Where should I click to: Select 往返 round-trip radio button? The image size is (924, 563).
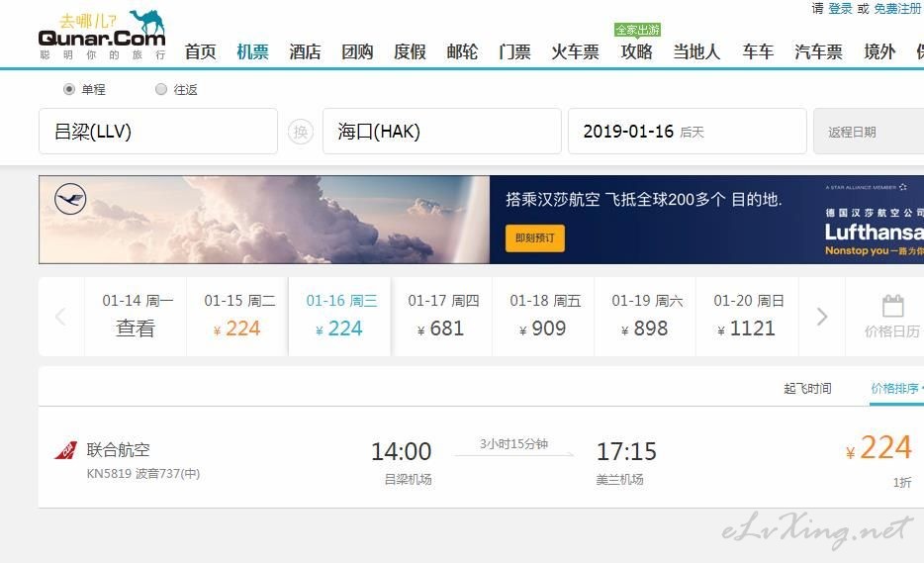point(161,89)
